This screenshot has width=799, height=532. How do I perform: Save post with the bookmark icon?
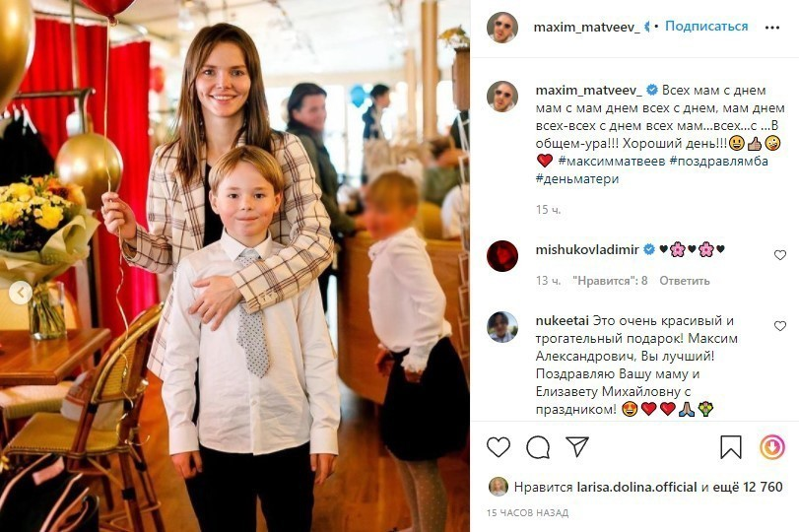(731, 447)
